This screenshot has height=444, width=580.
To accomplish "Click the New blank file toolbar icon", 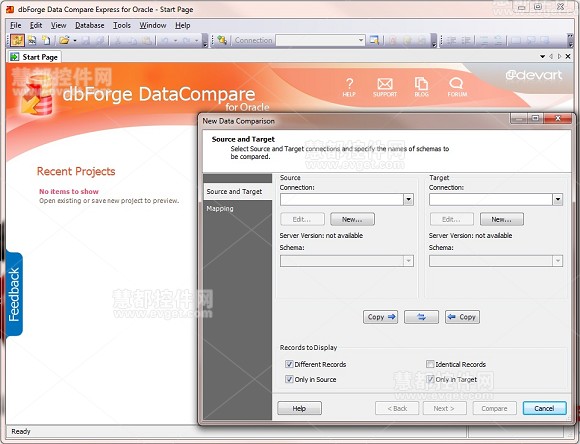I will click(x=46, y=40).
